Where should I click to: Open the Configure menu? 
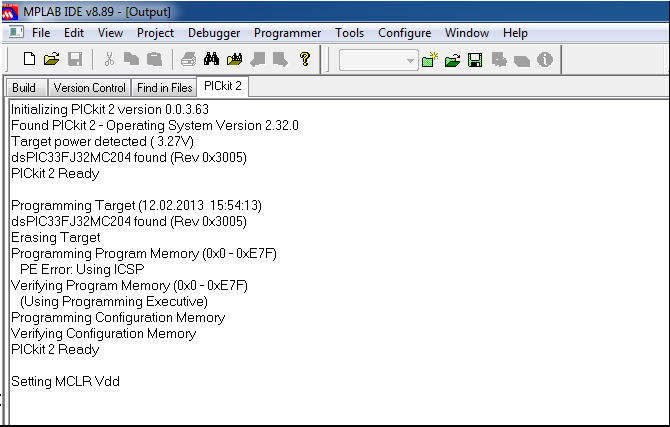405,33
